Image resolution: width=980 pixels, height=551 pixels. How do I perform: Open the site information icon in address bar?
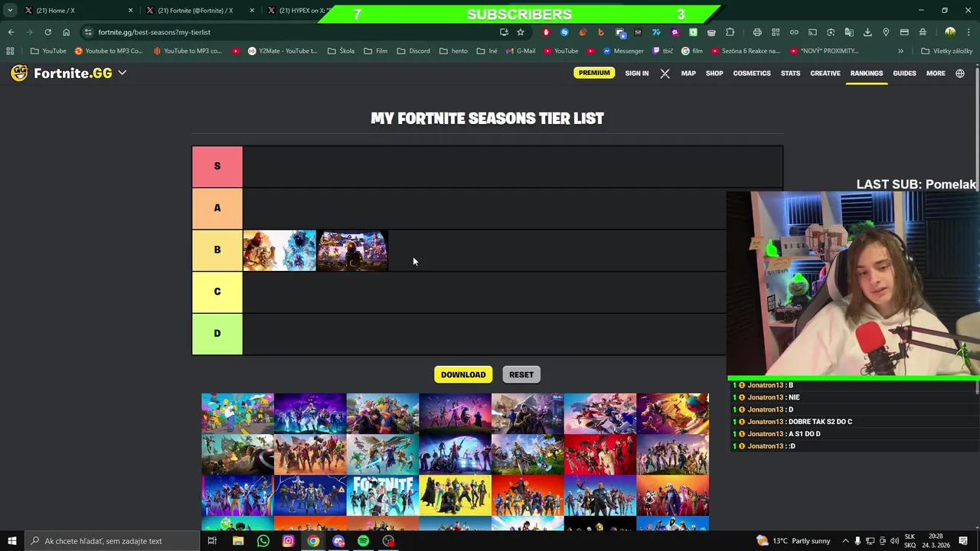(88, 32)
